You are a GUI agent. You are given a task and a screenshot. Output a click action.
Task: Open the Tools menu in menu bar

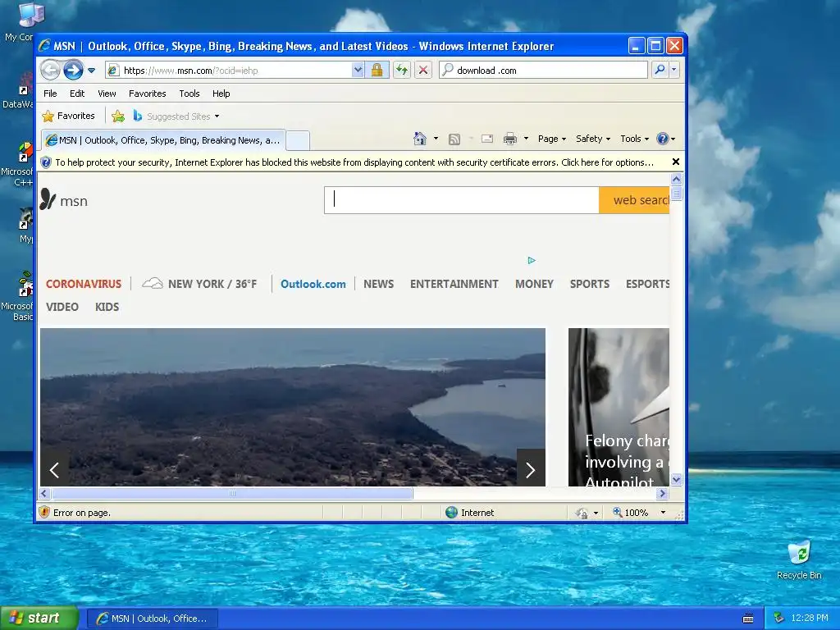point(189,94)
